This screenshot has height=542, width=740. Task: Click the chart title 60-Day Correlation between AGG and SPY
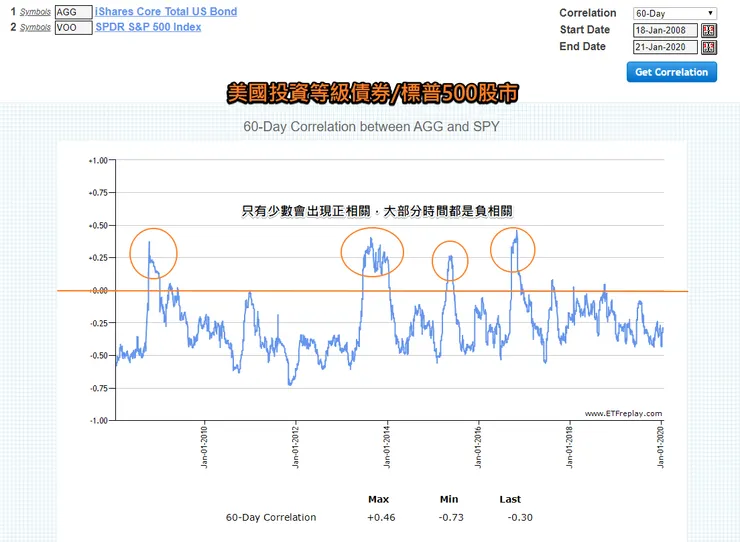(371, 127)
